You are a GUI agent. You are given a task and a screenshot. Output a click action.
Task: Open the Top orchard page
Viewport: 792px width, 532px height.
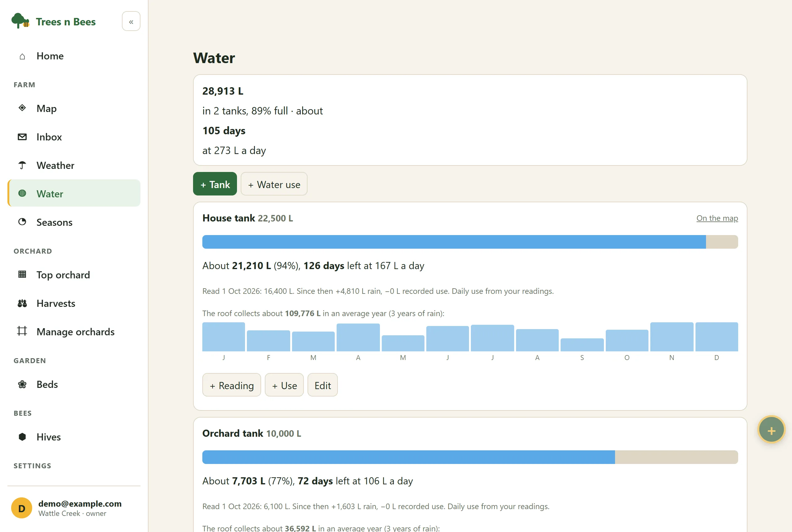click(74, 275)
